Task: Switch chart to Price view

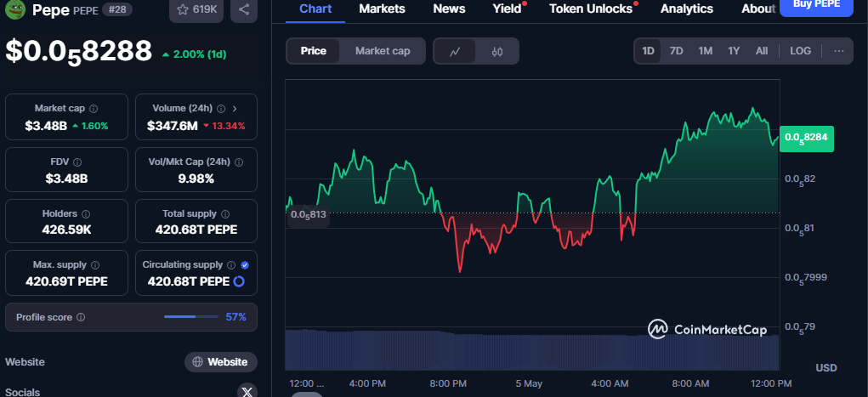Action: pos(314,51)
